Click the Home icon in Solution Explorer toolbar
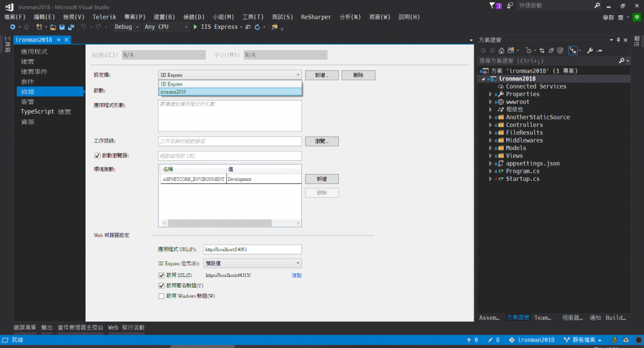Screen dimensions: 644x348 point(501,50)
